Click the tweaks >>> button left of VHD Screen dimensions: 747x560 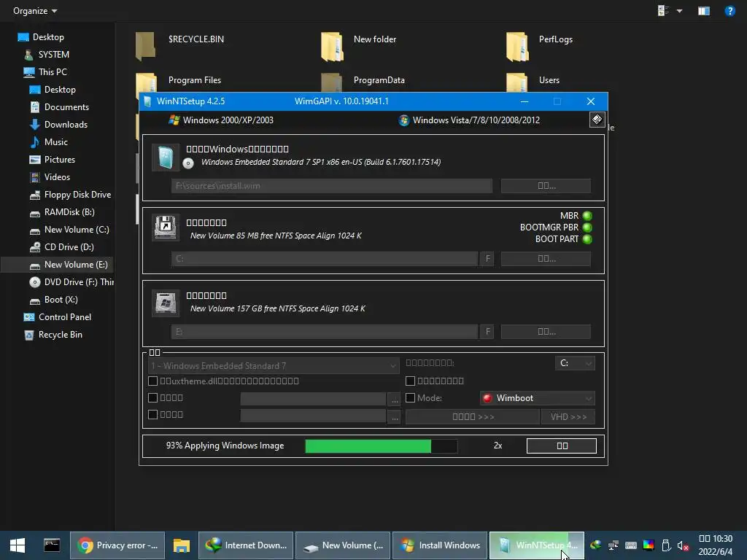click(x=473, y=416)
